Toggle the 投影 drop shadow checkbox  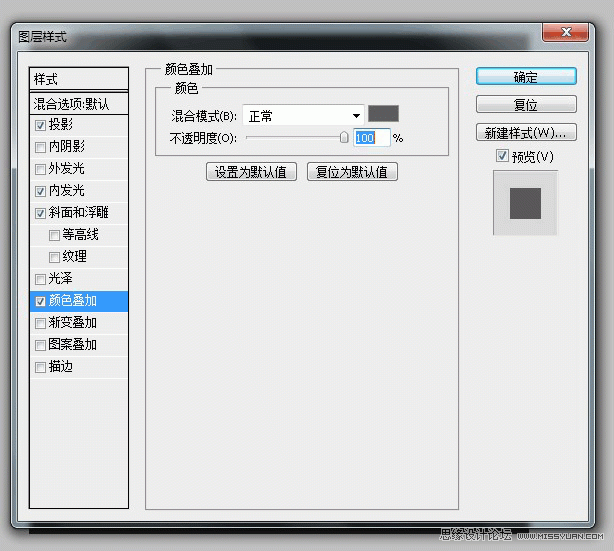(40, 125)
